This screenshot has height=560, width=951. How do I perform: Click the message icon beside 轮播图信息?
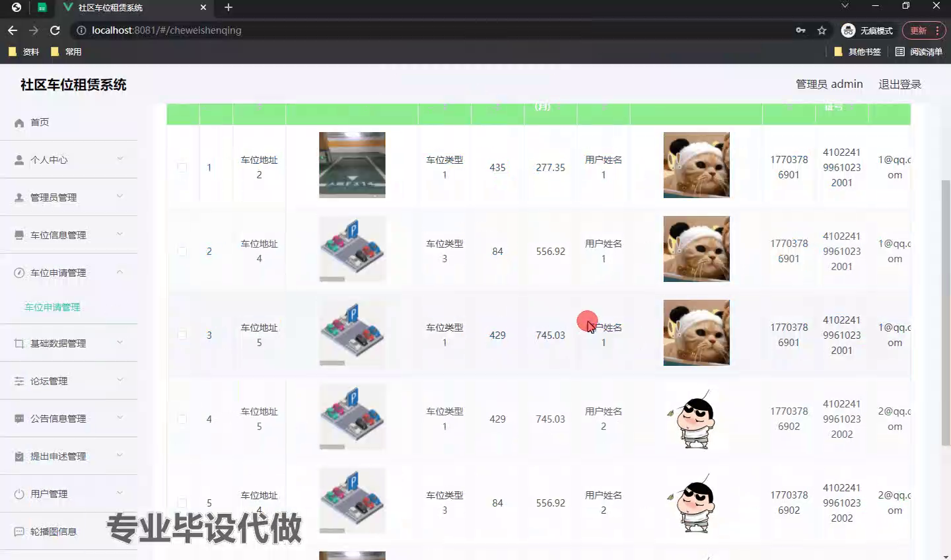coord(19,532)
